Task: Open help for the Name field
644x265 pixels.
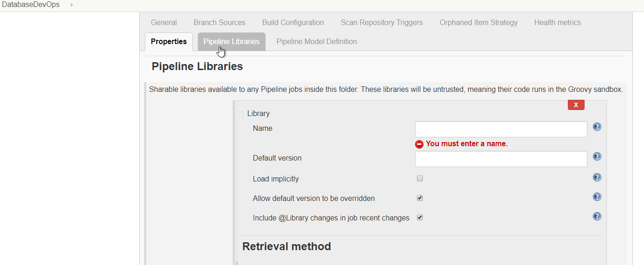Action: click(x=597, y=127)
